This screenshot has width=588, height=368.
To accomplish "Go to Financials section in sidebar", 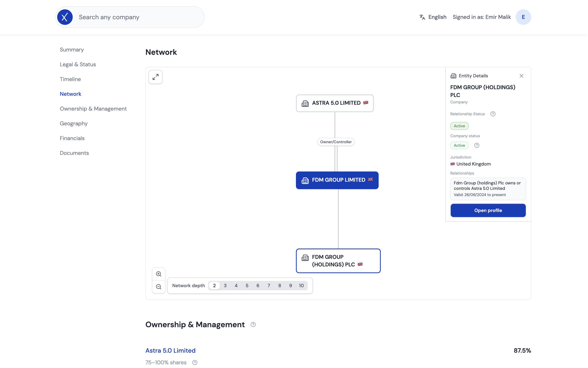I will (x=72, y=138).
